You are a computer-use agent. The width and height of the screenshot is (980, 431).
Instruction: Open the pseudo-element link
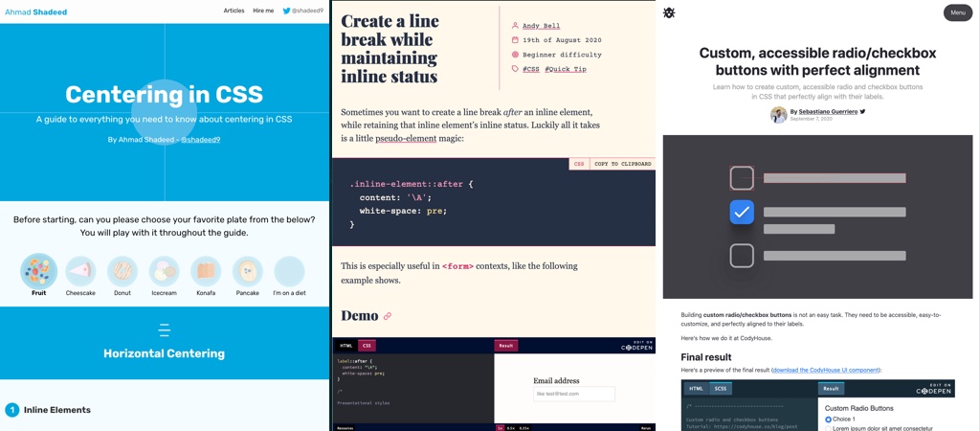[x=406, y=139]
